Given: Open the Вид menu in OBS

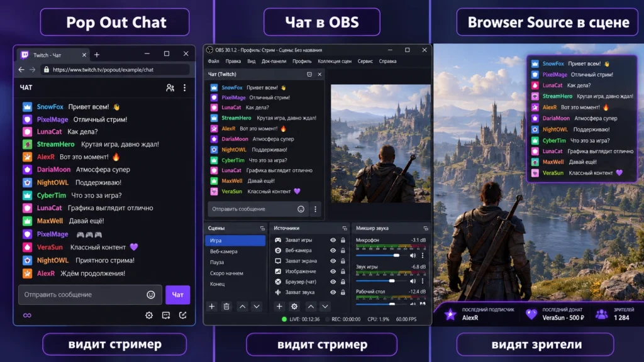Looking at the screenshot, I should click(x=252, y=61).
